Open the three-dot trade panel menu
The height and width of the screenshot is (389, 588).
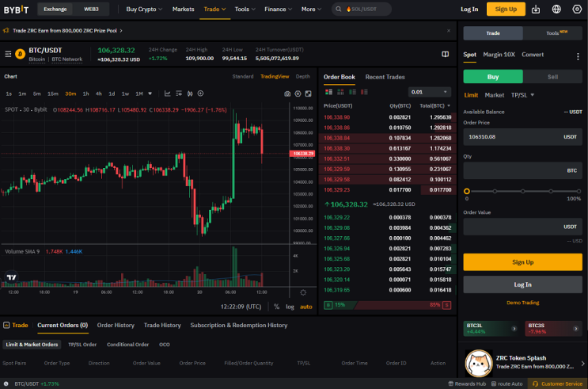578,56
